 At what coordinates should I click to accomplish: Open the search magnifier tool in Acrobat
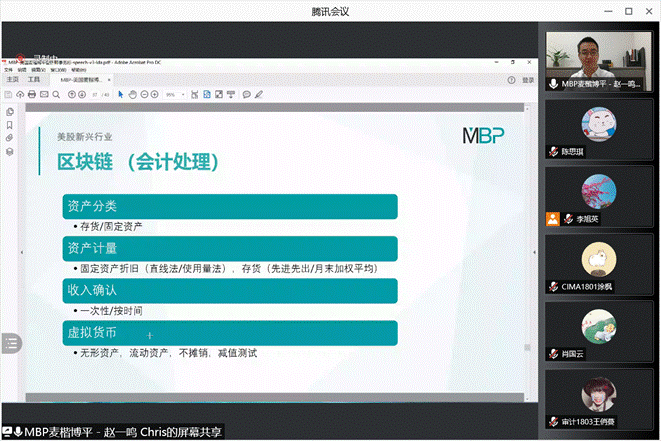(58, 94)
